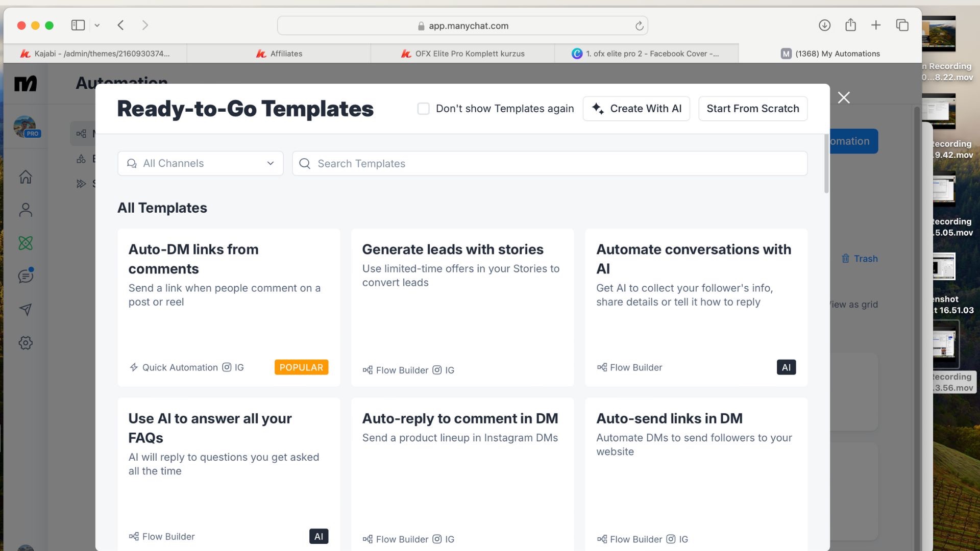This screenshot has height=551, width=980.
Task: Reload the page with the refresh icon
Action: click(x=639, y=26)
